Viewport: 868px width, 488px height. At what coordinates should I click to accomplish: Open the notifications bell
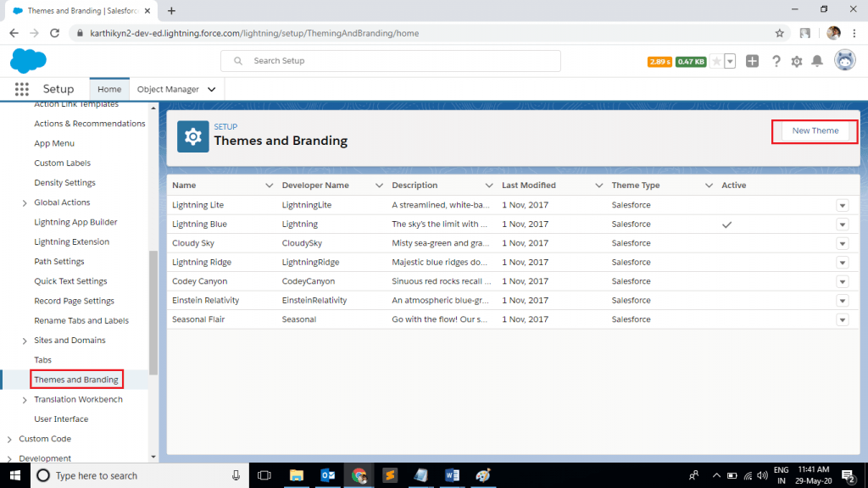coord(816,61)
